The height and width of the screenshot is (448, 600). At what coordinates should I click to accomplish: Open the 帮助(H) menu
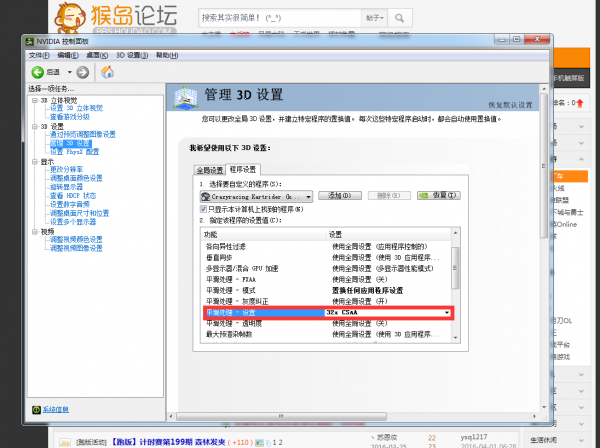(167, 55)
